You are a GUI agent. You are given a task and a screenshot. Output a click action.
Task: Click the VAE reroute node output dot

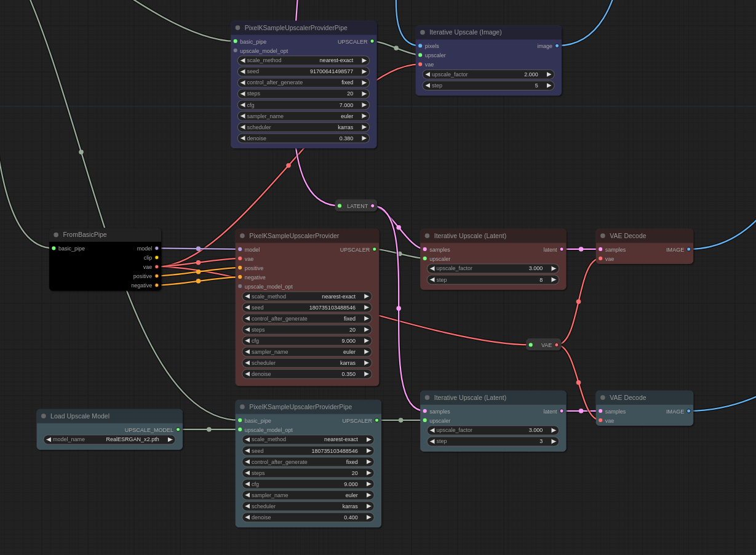point(556,345)
